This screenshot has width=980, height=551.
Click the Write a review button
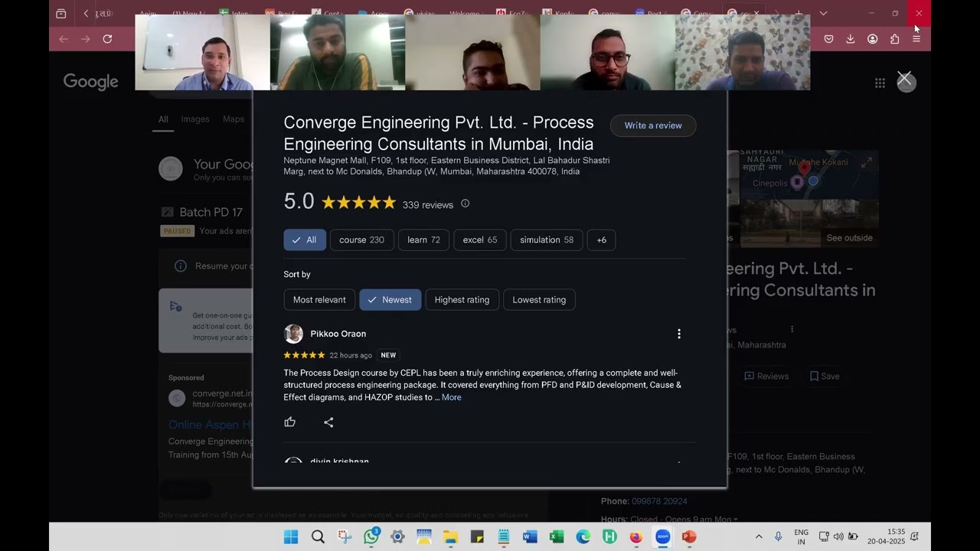coord(653,126)
